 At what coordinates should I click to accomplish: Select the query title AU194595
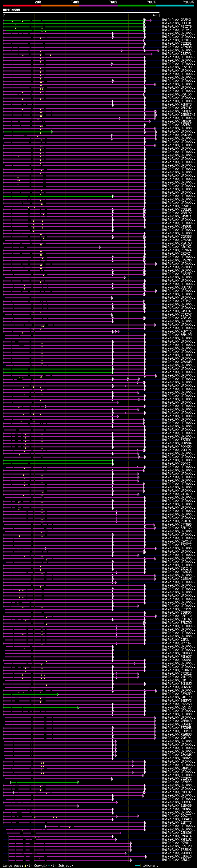pos(11,10)
